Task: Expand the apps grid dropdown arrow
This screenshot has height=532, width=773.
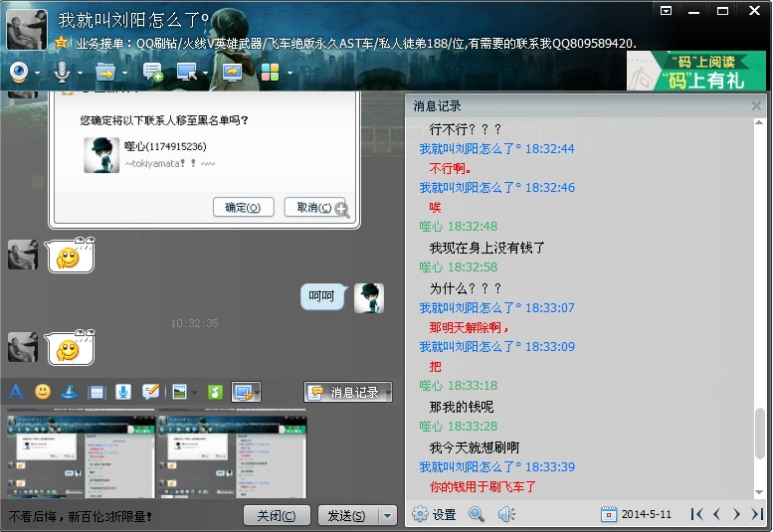Action: pos(290,73)
